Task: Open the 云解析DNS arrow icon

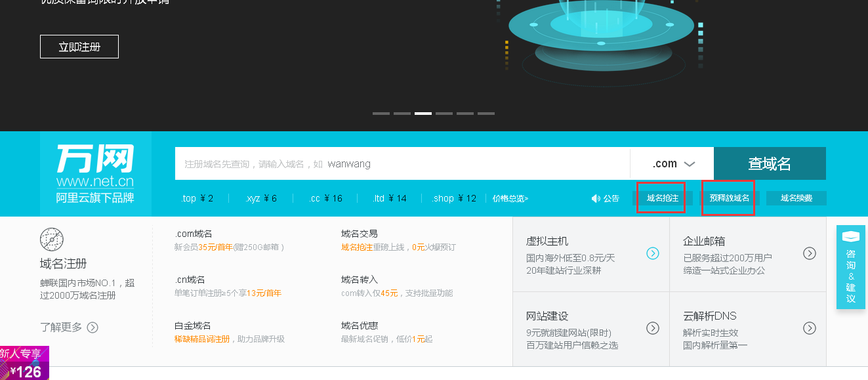Action: [x=810, y=328]
